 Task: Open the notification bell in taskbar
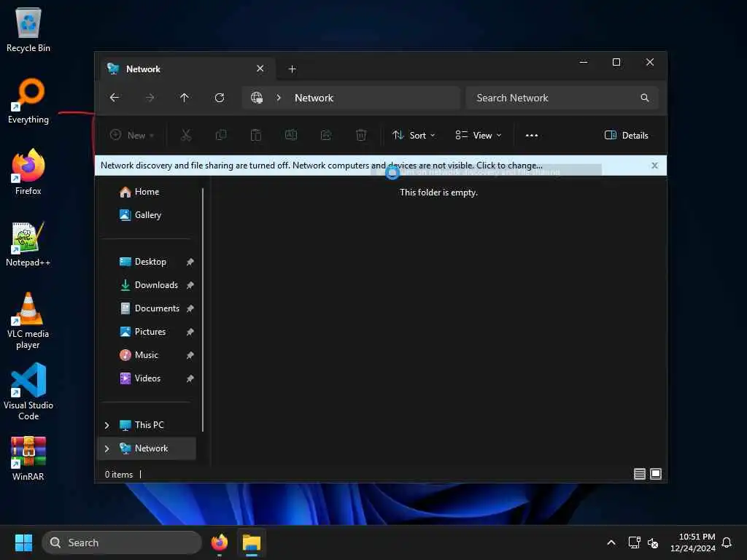pos(727,542)
